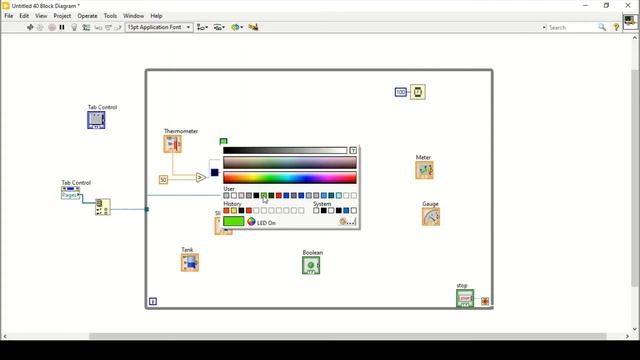The image size is (640, 360).
Task: Open the Align Objects dropdown
Action: coord(202,27)
